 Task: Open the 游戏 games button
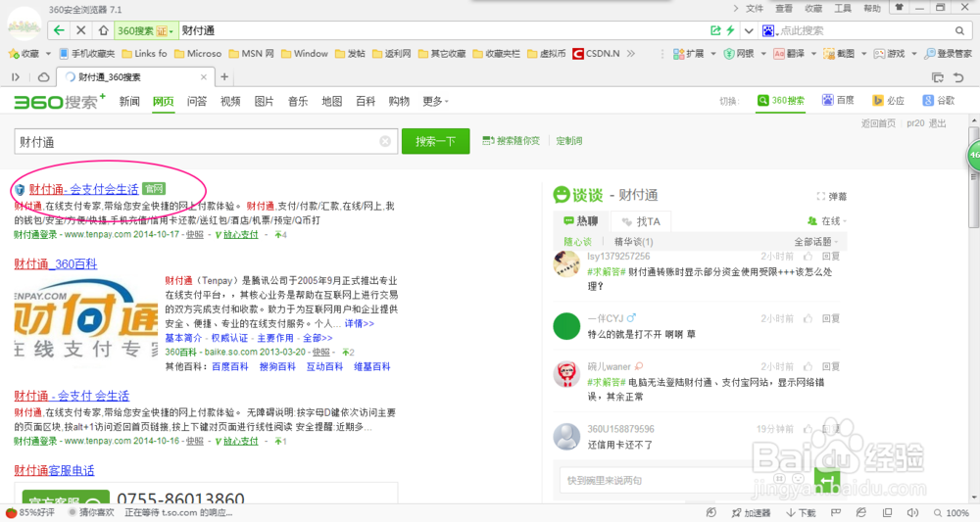pyautogui.click(x=890, y=54)
